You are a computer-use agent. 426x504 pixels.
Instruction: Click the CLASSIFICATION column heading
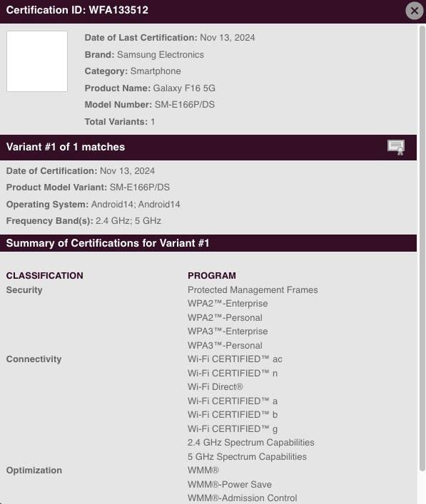point(45,276)
